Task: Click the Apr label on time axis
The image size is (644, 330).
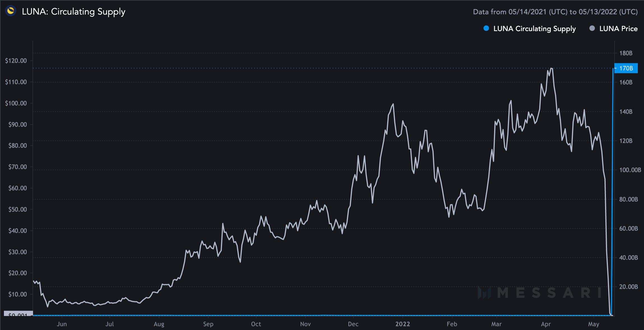Action: 546,324
